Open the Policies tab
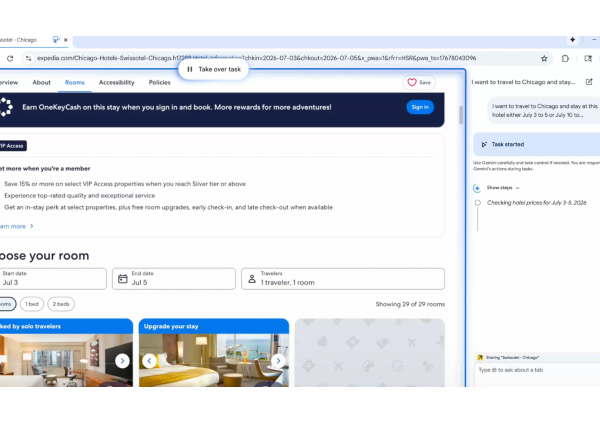This screenshot has height=433, width=600. coord(160,82)
